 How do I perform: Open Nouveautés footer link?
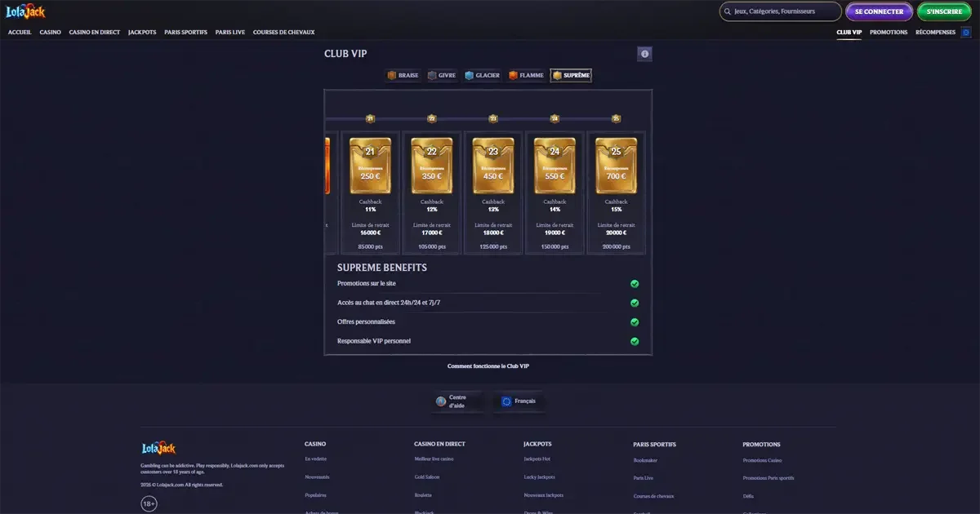pos(317,476)
